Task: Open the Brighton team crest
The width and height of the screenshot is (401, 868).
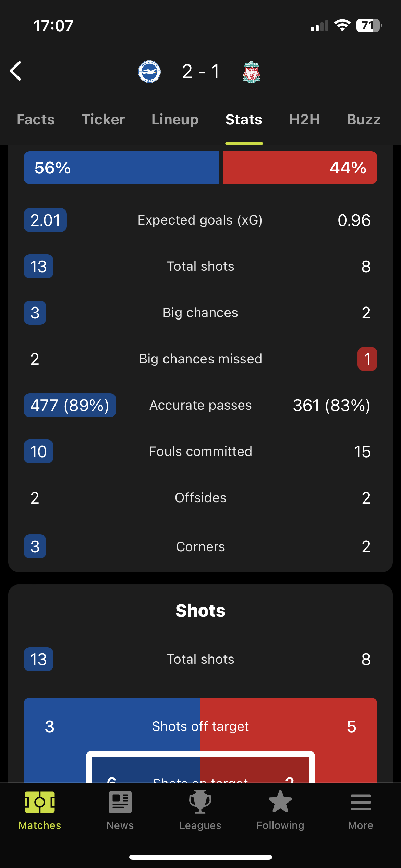Action: point(149,72)
